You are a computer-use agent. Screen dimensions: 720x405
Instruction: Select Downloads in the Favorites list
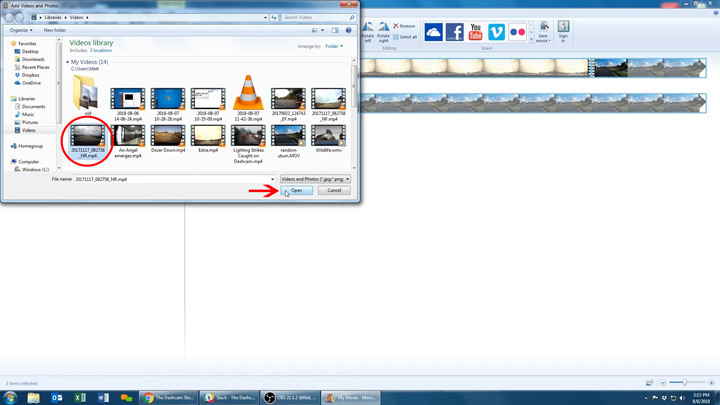33,59
